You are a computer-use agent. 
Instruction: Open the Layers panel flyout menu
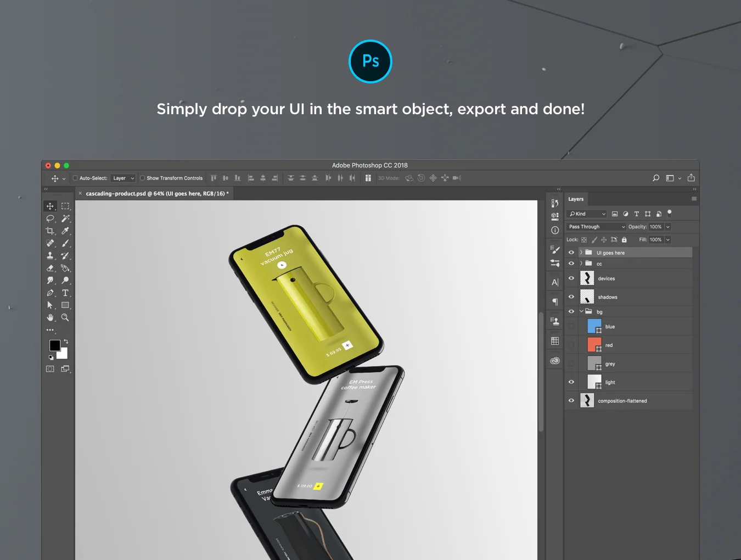coord(694,199)
